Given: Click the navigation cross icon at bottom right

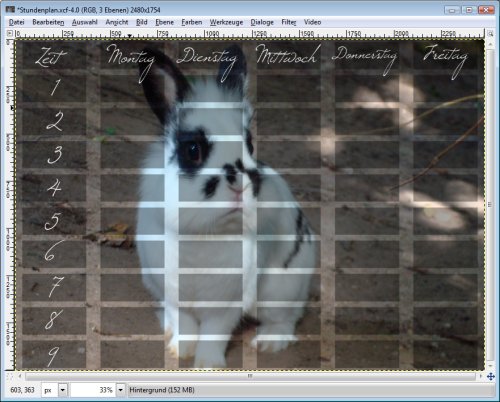Looking at the screenshot, I should pos(490,376).
